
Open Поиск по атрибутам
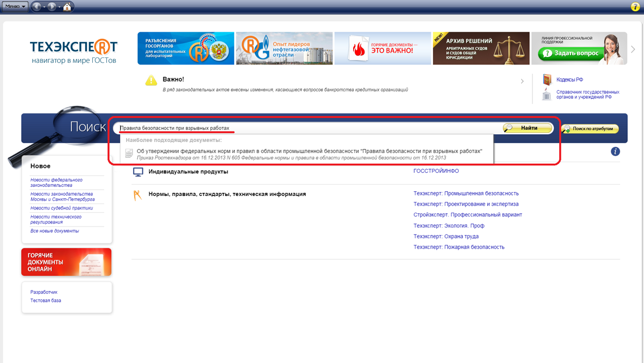point(590,129)
